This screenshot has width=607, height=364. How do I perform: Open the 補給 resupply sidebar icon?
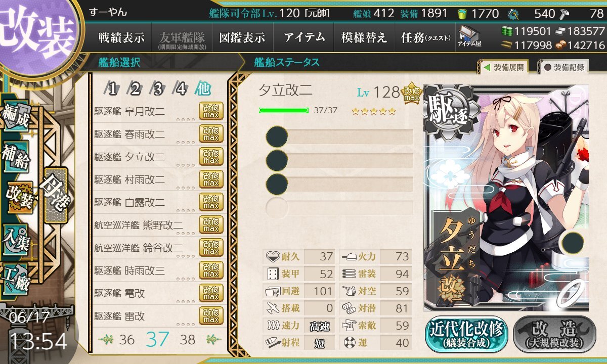point(15,158)
